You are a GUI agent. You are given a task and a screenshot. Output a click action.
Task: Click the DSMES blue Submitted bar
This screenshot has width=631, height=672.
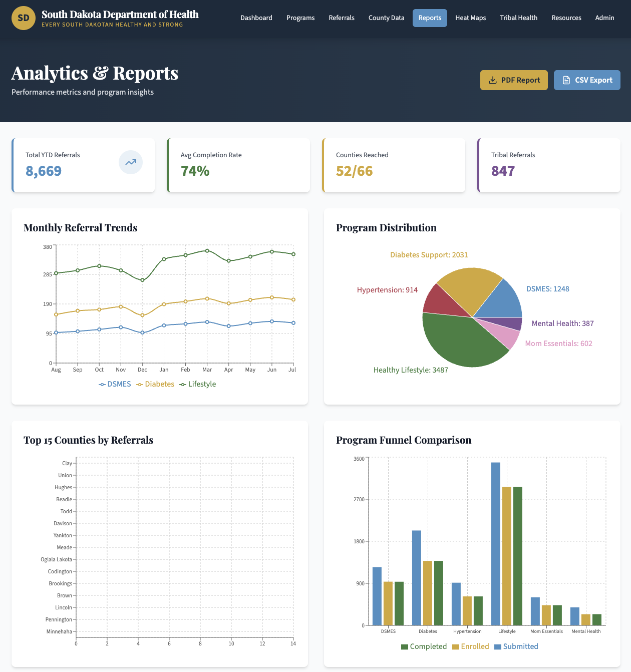coord(377,596)
